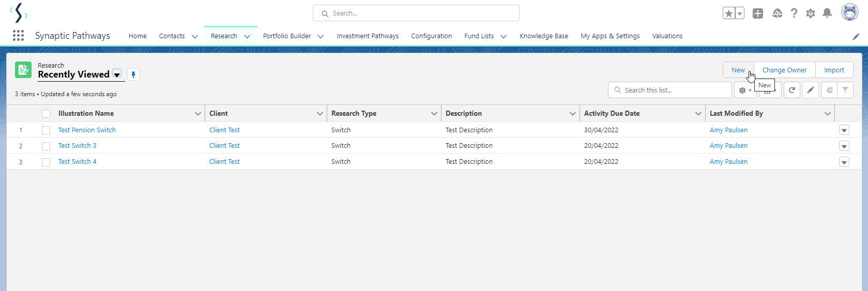Expand the Fund Lists tab chevron
Screen dimensions: 868x291
(x=504, y=36)
